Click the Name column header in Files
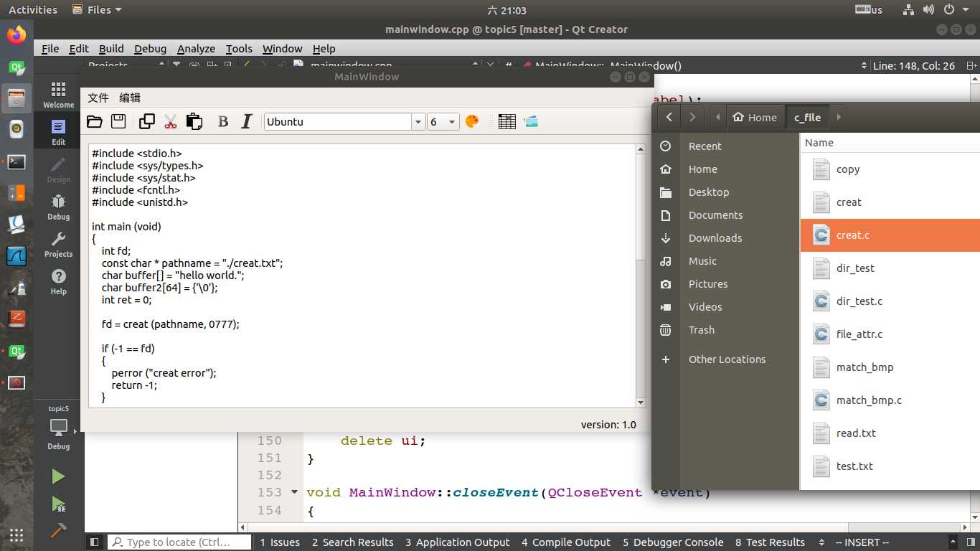The width and height of the screenshot is (980, 551). tap(890, 143)
